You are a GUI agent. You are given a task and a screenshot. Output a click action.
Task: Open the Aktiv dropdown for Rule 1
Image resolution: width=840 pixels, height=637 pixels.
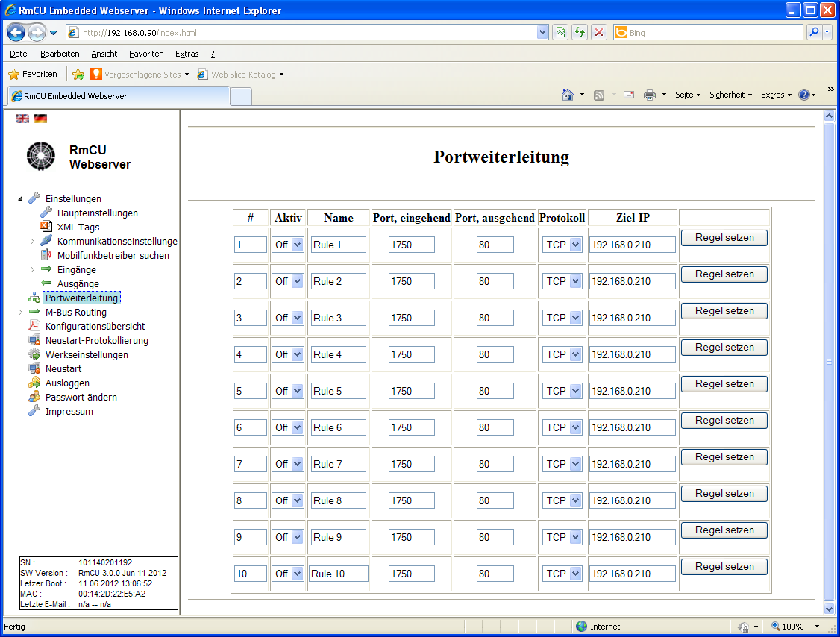click(x=288, y=245)
